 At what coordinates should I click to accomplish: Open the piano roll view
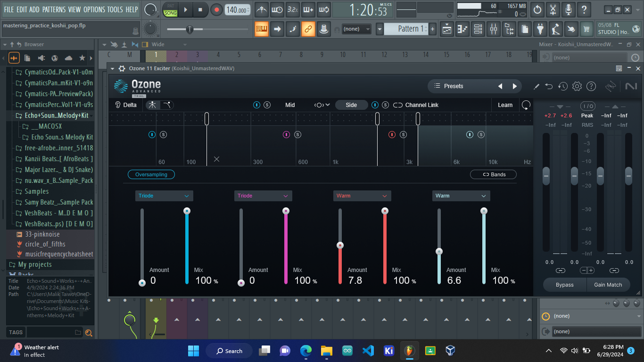pyautogui.click(x=462, y=29)
